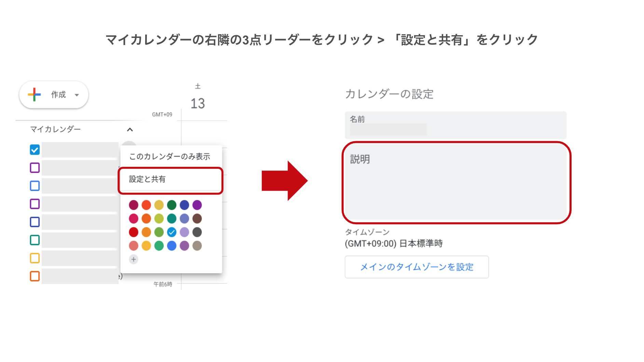This screenshot has height=362, width=644.
Task: Pick the brown color swatch
Action: [x=197, y=218]
